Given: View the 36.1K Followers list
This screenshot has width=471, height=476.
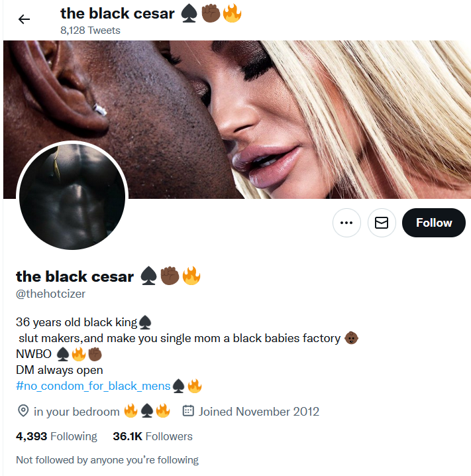Looking at the screenshot, I should pos(152,436).
